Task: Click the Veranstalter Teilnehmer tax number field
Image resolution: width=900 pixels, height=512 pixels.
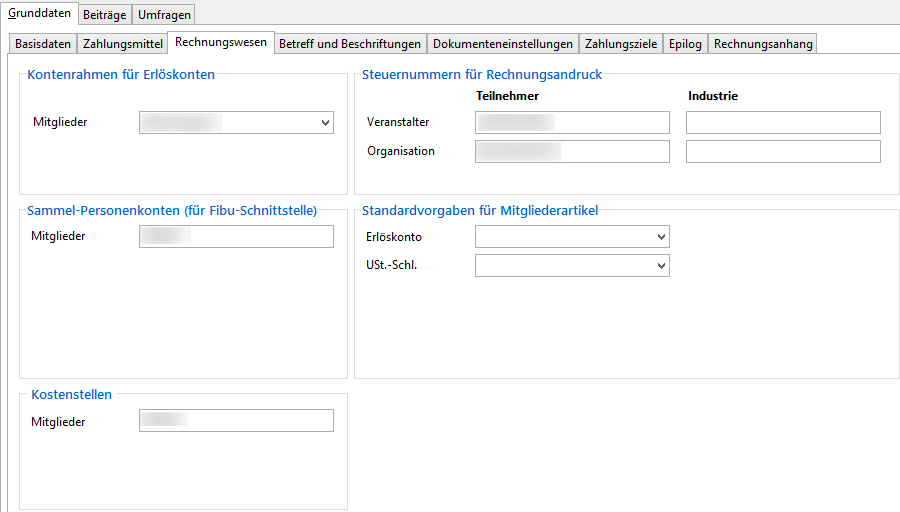Action: point(572,122)
